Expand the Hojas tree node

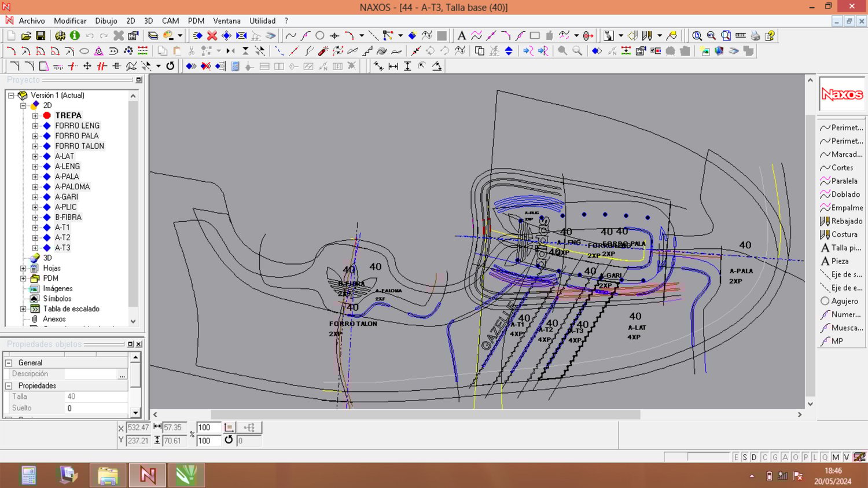23,269
